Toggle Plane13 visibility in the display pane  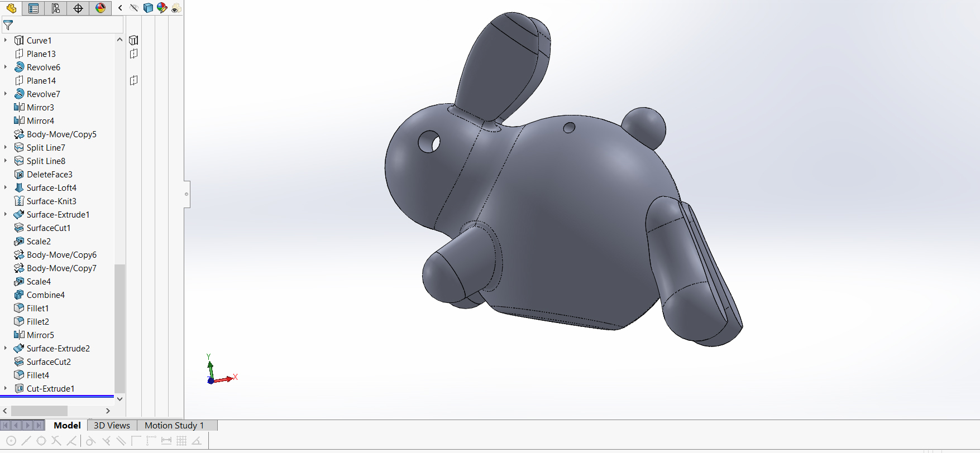133,54
